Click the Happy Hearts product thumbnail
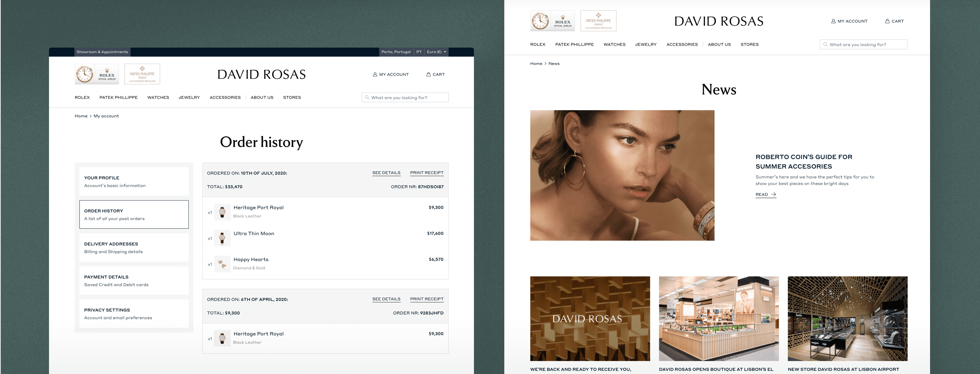Viewport: 980px width, 374px height. tap(222, 264)
